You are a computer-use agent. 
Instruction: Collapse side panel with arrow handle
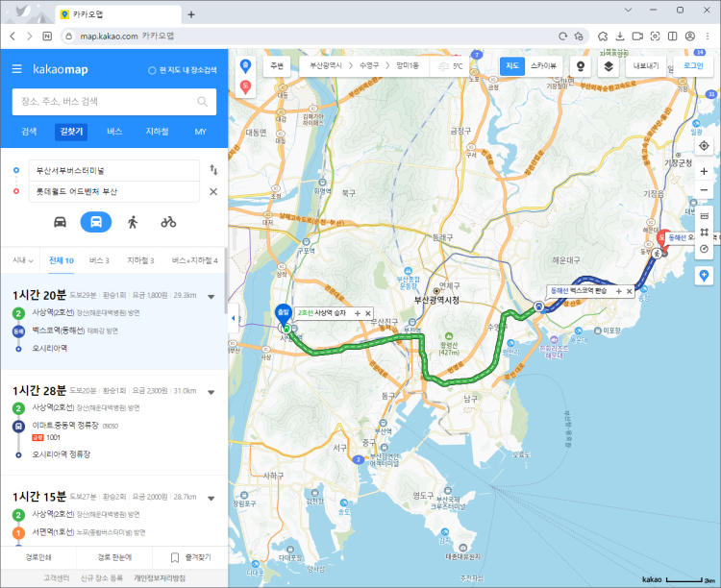point(233,318)
